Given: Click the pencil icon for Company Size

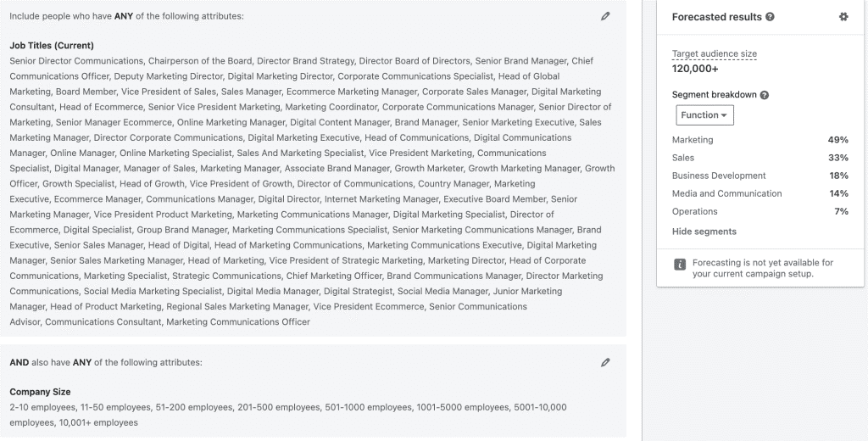Looking at the screenshot, I should pos(605,362).
